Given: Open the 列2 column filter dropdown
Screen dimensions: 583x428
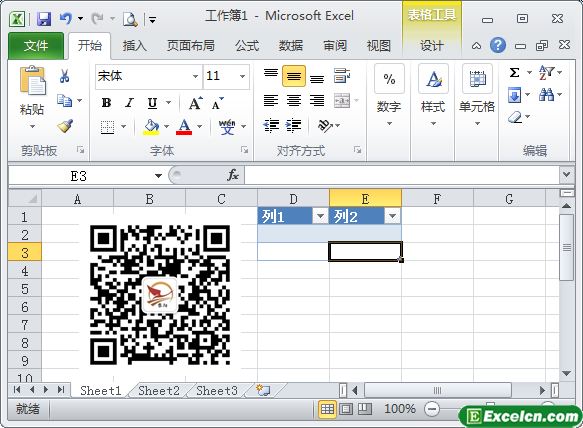Looking at the screenshot, I should click(392, 216).
